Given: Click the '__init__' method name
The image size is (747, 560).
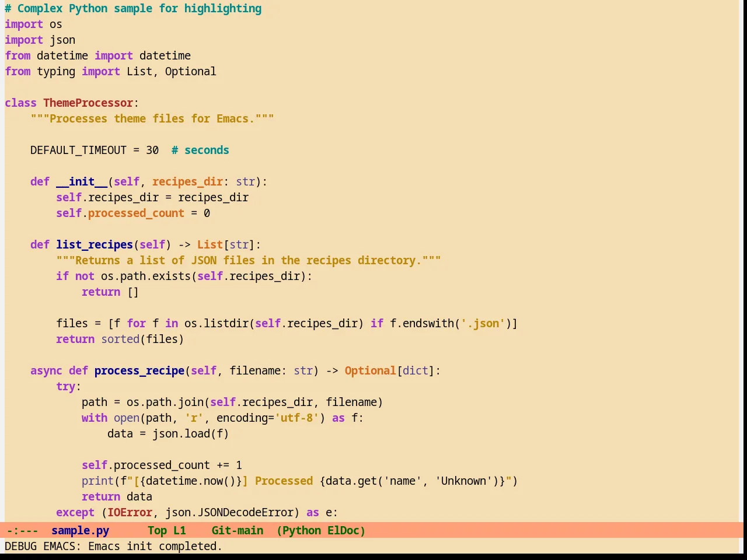Looking at the screenshot, I should tap(82, 181).
